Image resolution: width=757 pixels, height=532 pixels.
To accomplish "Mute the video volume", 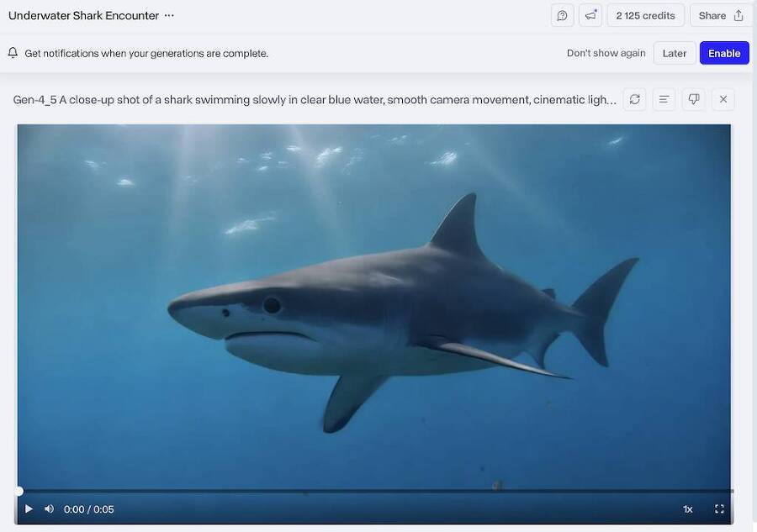I will click(50, 508).
